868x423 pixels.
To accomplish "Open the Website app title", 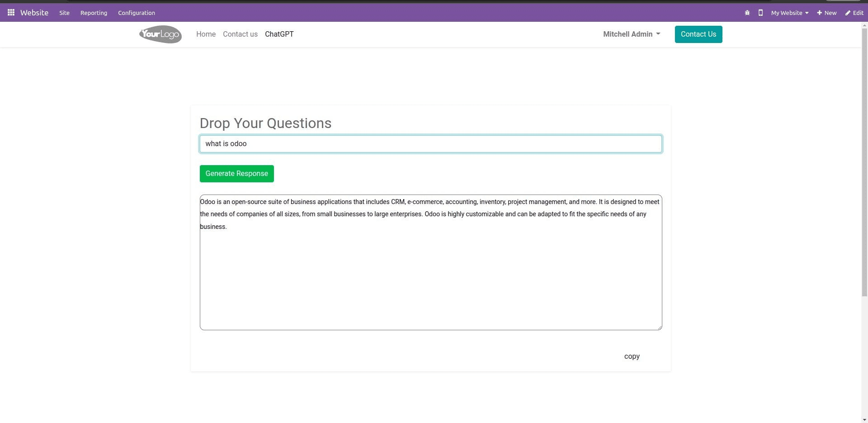I will (x=34, y=13).
